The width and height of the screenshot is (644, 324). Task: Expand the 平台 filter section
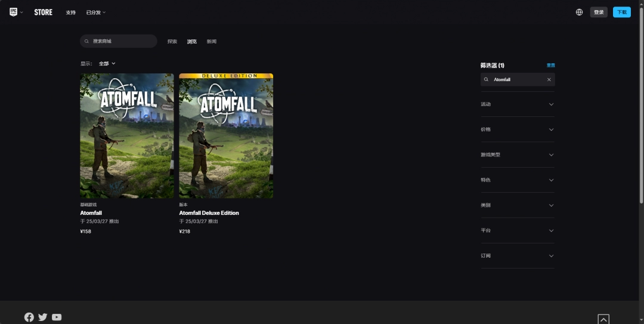518,231
